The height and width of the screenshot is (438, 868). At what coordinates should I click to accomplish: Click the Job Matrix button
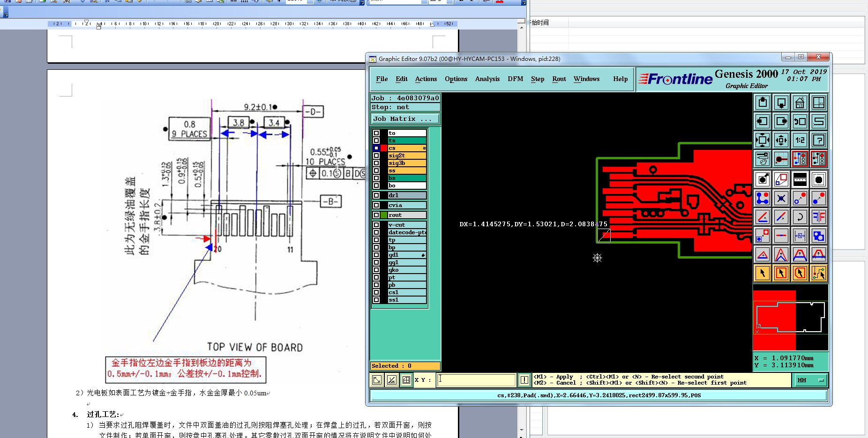[x=405, y=119]
